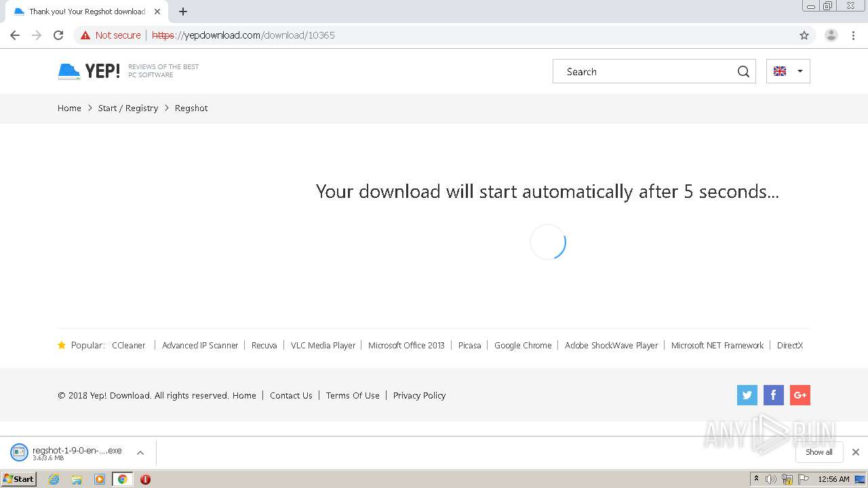The height and width of the screenshot is (488, 868).
Task: Switch to Chrome in the taskbar
Action: (x=122, y=479)
